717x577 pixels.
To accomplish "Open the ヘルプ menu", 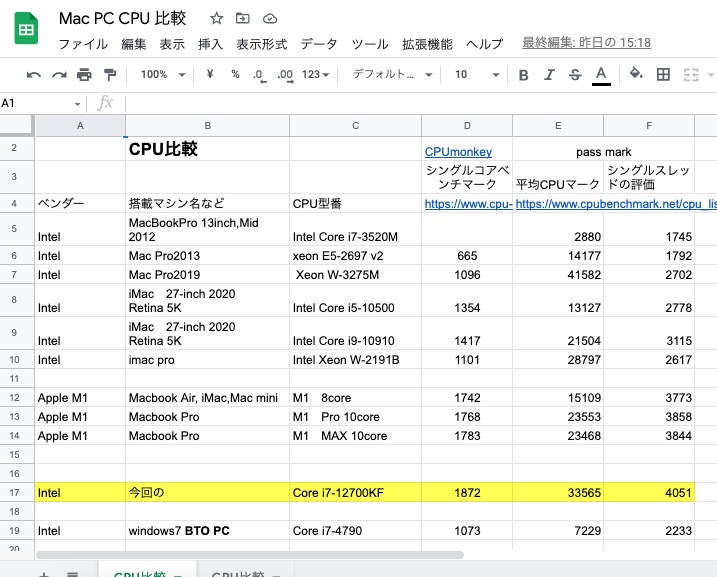I will [x=484, y=44].
